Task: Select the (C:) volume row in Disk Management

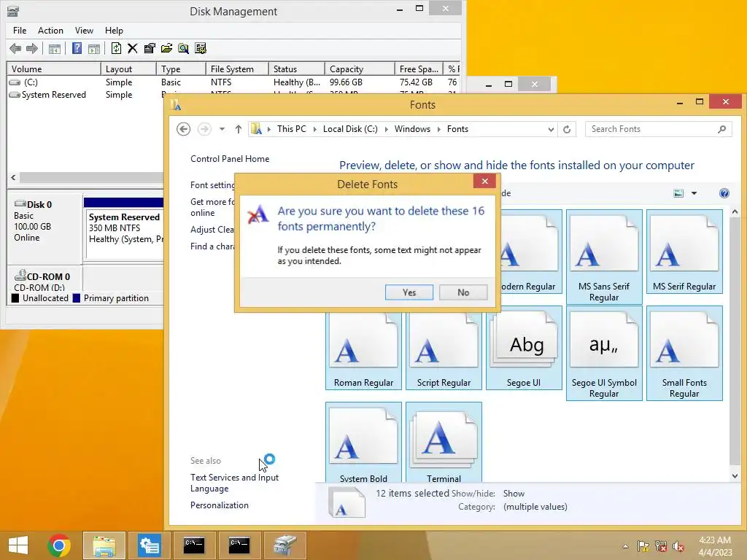Action: pyautogui.click(x=233, y=82)
